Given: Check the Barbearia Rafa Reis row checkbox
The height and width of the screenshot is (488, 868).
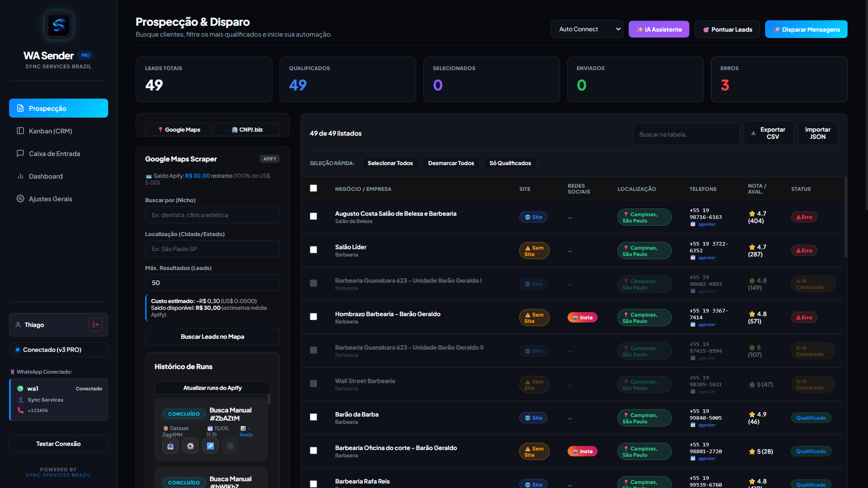Looking at the screenshot, I should coord(313,484).
